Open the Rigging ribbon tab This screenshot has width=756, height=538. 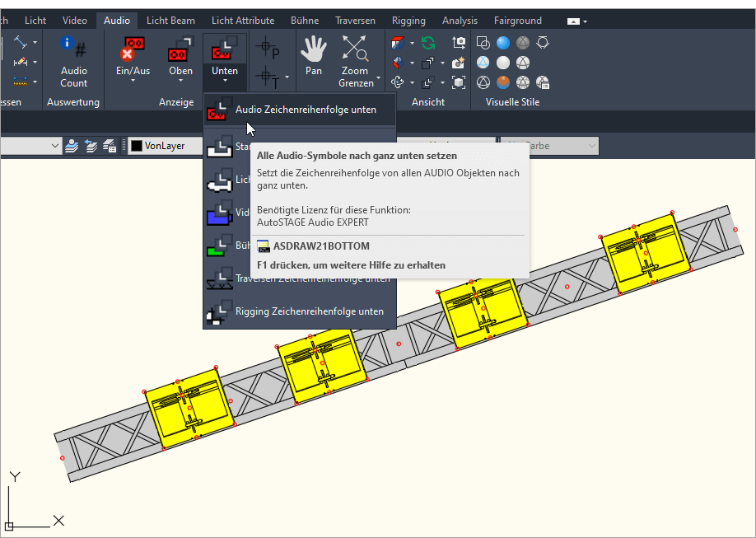(408, 21)
